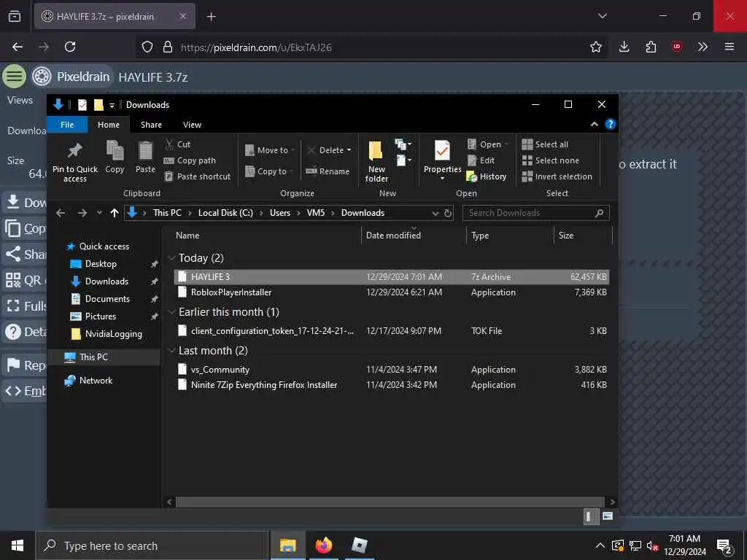Click the Edit command in ribbon
Screen dimensions: 747x560
coord(481,160)
